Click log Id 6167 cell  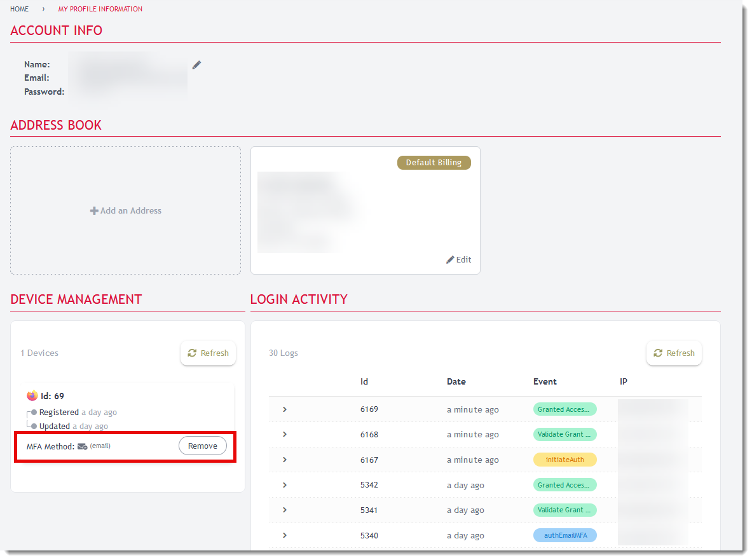369,460
